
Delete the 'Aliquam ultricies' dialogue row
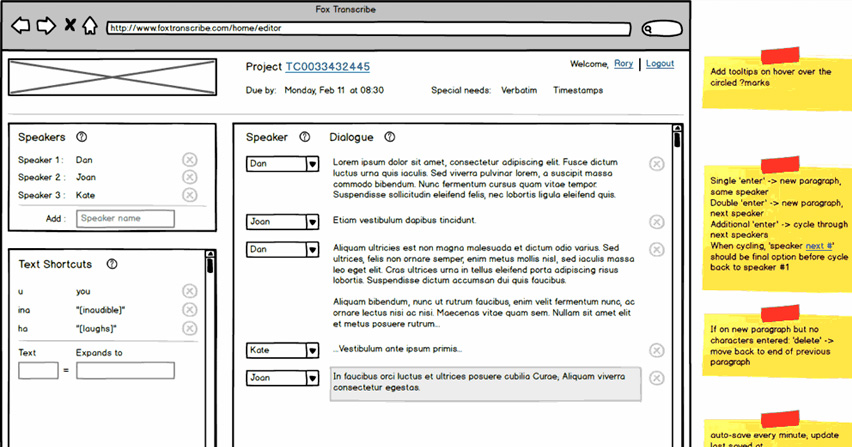[656, 249]
